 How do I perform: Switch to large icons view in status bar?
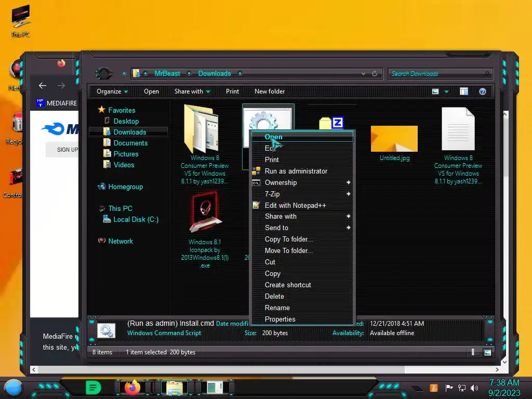[487, 353]
